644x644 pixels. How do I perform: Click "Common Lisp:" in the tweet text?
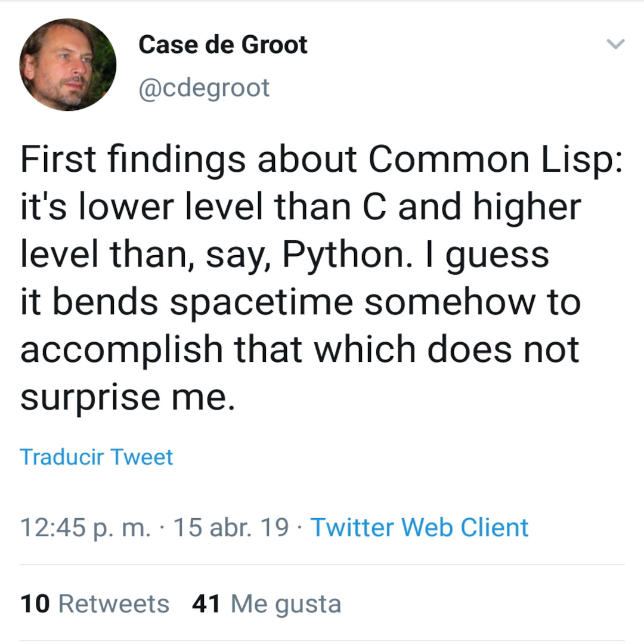(496, 160)
